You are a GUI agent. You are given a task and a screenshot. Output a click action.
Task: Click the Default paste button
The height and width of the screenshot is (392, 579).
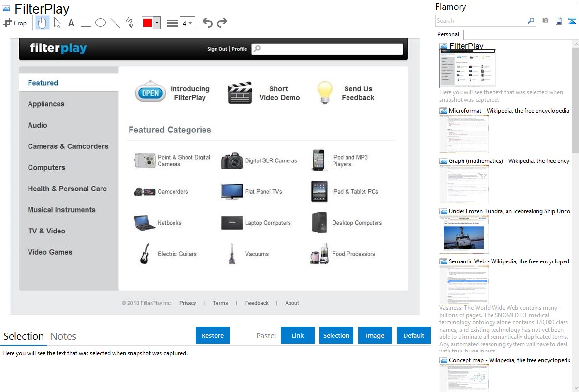point(414,335)
